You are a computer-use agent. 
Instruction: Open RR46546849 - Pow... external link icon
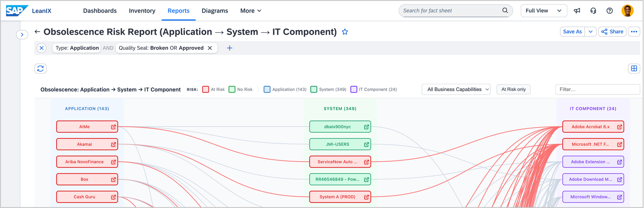[367, 179]
